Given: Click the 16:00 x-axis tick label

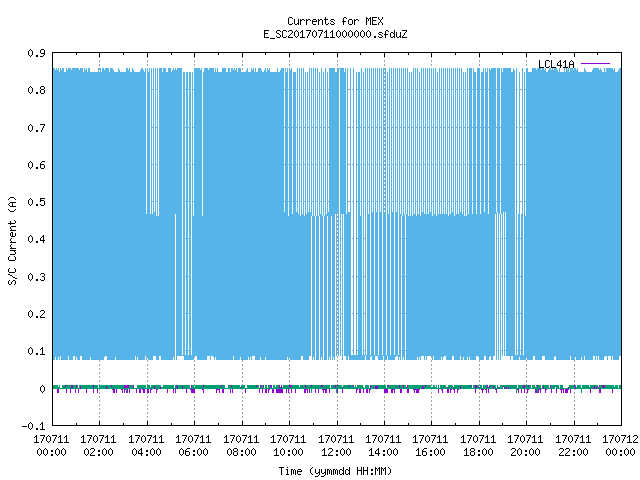Looking at the screenshot, I should click(x=430, y=452).
